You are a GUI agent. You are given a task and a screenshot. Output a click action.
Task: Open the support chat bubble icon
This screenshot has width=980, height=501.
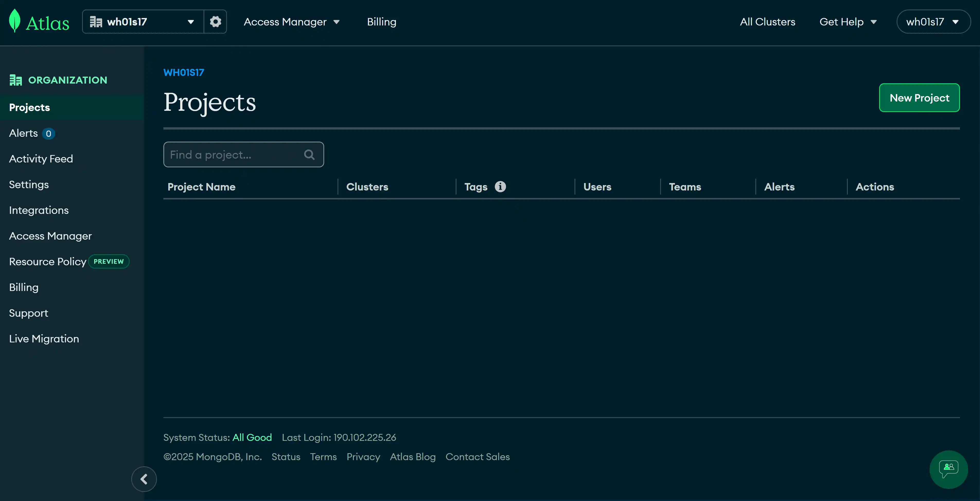pyautogui.click(x=948, y=469)
